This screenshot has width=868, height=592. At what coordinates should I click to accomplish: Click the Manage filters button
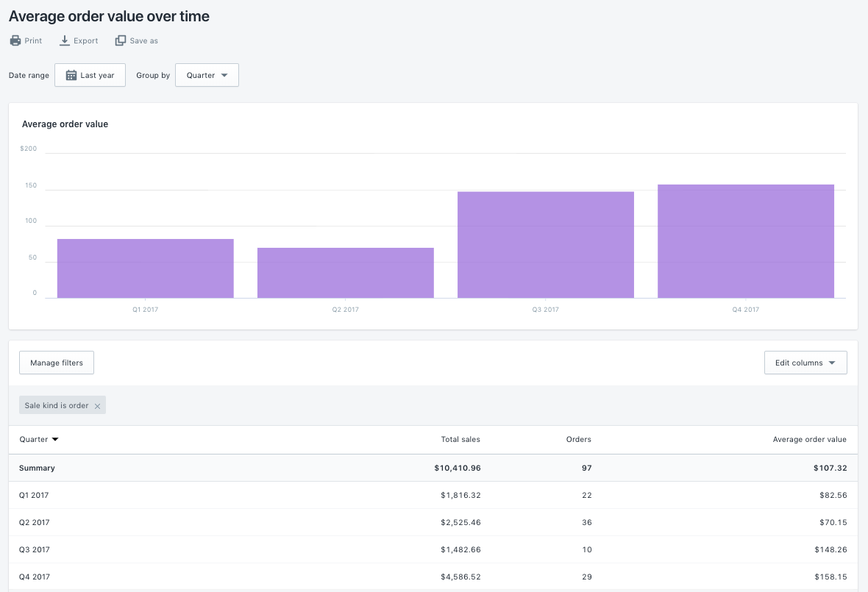click(x=57, y=363)
